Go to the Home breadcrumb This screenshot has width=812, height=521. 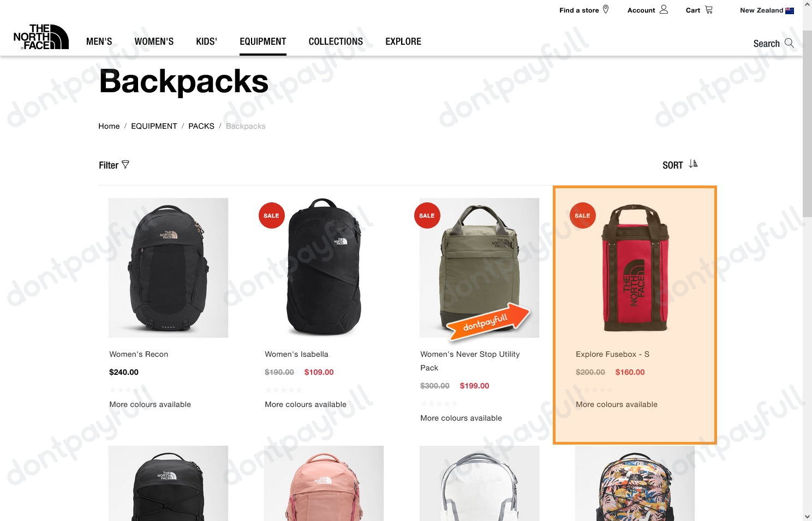click(x=109, y=126)
